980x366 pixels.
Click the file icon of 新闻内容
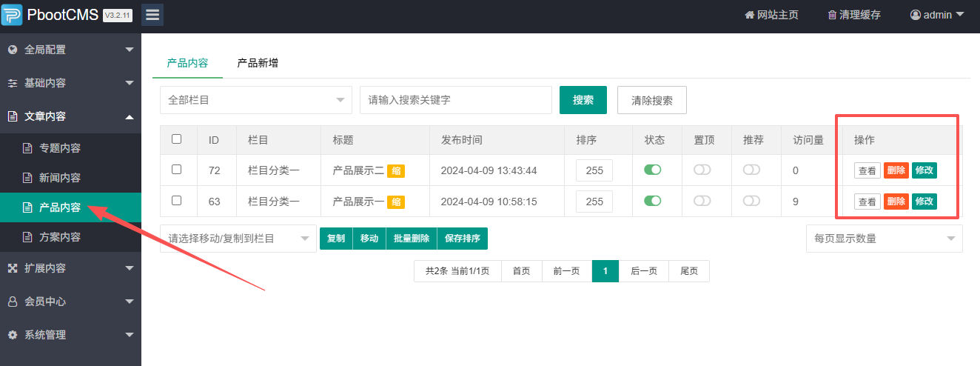(x=27, y=178)
